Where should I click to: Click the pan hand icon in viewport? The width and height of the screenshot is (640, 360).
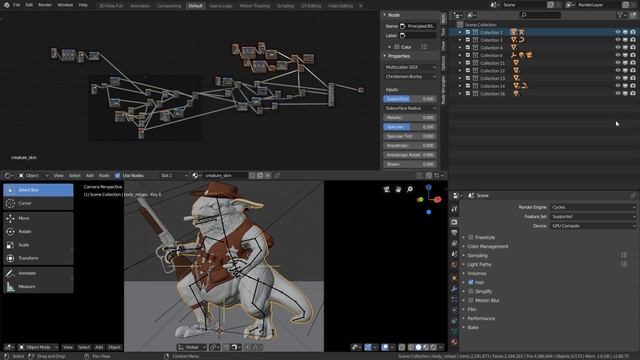point(398,189)
